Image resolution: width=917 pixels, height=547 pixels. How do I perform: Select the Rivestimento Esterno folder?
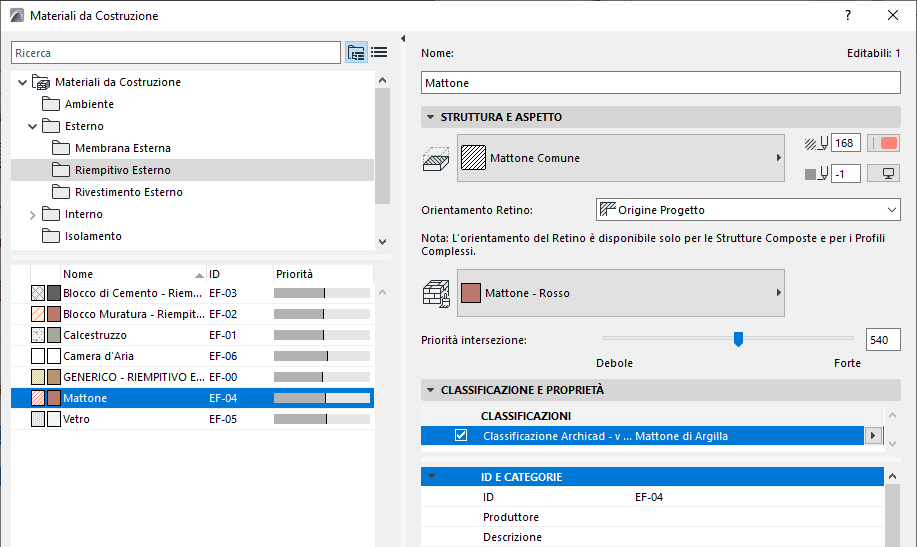coord(192,192)
